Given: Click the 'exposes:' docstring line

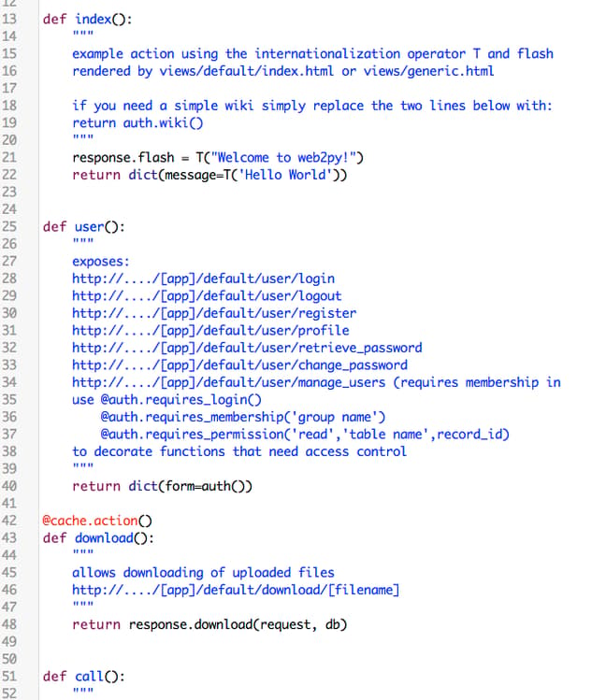Looking at the screenshot, I should click(100, 262).
